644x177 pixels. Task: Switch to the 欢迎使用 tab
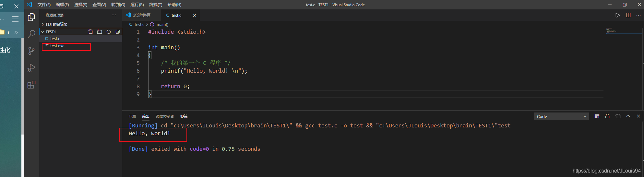tap(141, 15)
